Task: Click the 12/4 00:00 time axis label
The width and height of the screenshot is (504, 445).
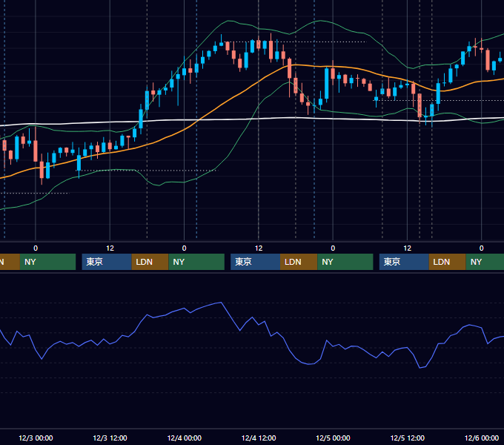Action: tap(184, 438)
